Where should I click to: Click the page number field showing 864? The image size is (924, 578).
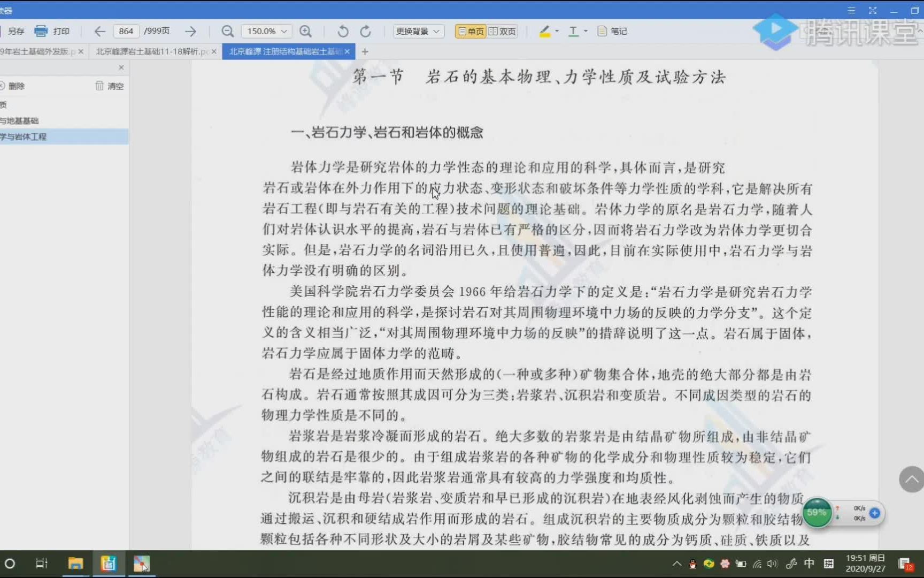(126, 31)
